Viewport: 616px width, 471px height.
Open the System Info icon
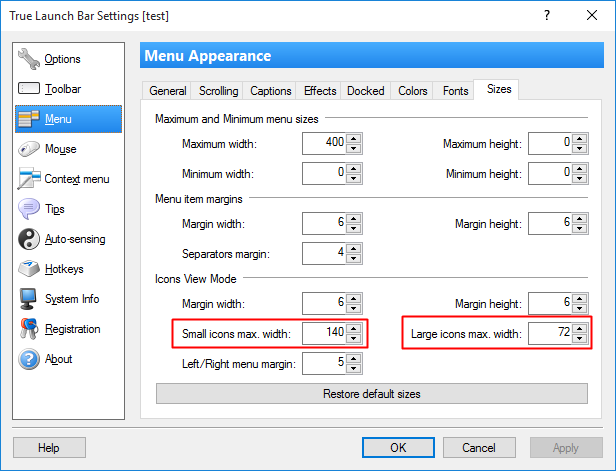(29, 299)
